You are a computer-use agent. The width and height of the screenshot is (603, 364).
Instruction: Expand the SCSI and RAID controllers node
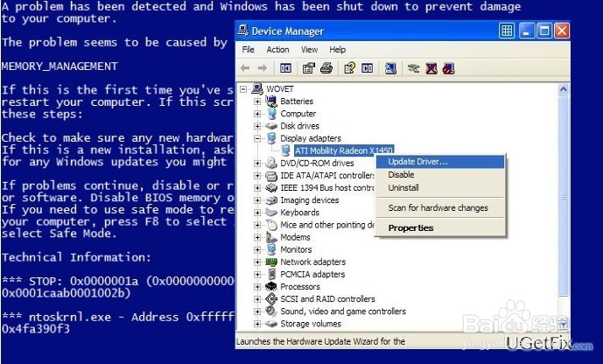point(257,299)
